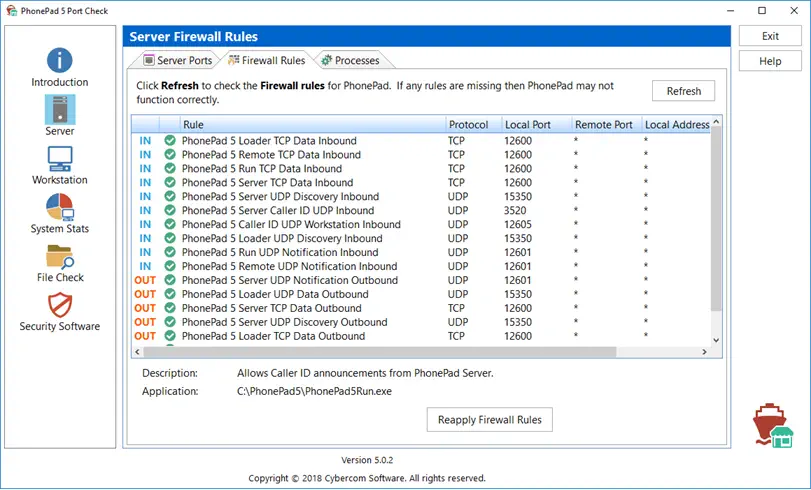Click the Help button
The height and width of the screenshot is (490, 811).
click(770, 61)
